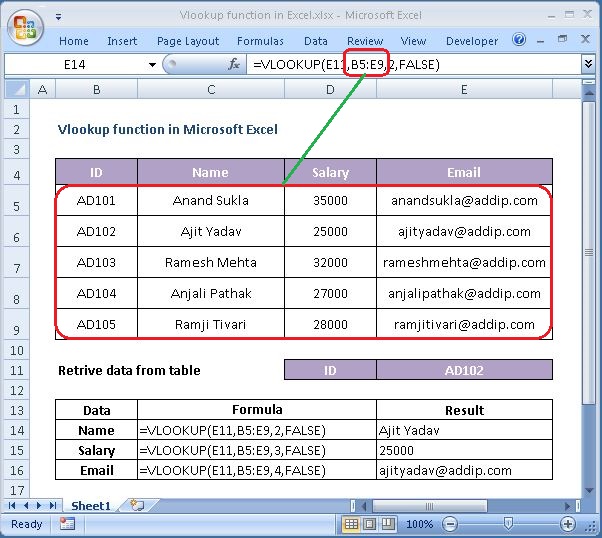Click cell containing Ramesh Mehta
This screenshot has width=602, height=538.
(x=211, y=263)
